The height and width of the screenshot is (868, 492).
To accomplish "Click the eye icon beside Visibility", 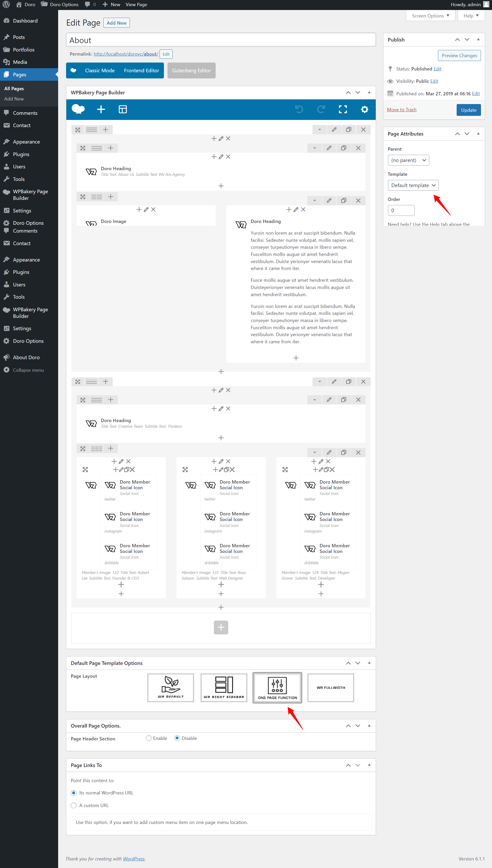I will point(390,81).
